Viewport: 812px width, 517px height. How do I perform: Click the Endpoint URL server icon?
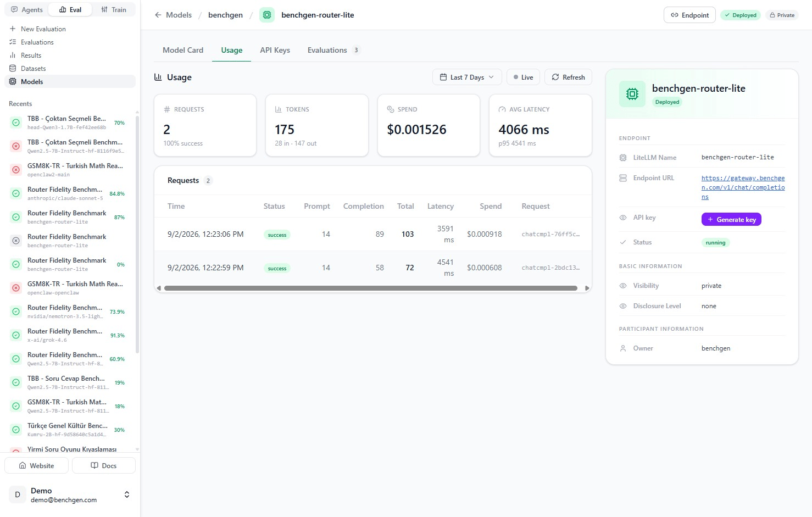(623, 178)
